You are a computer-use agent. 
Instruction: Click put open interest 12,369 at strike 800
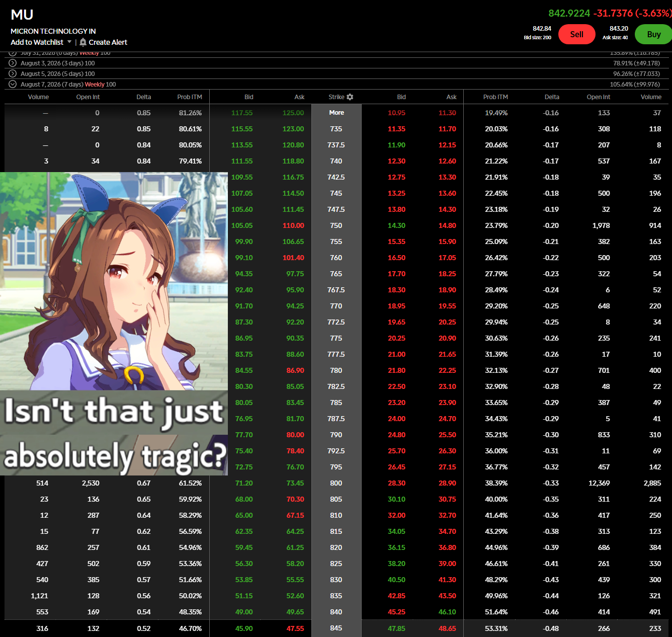tap(599, 483)
